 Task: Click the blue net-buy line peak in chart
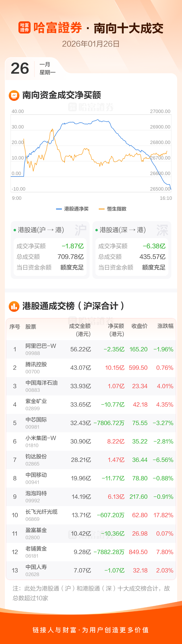pos(97,120)
